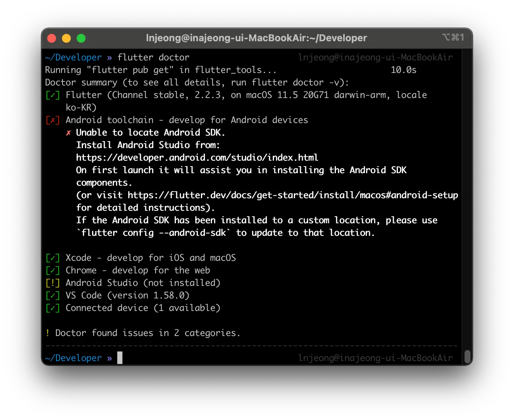Minimize the terminal using the yellow button
The image size is (514, 420).
pyautogui.click(x=66, y=38)
